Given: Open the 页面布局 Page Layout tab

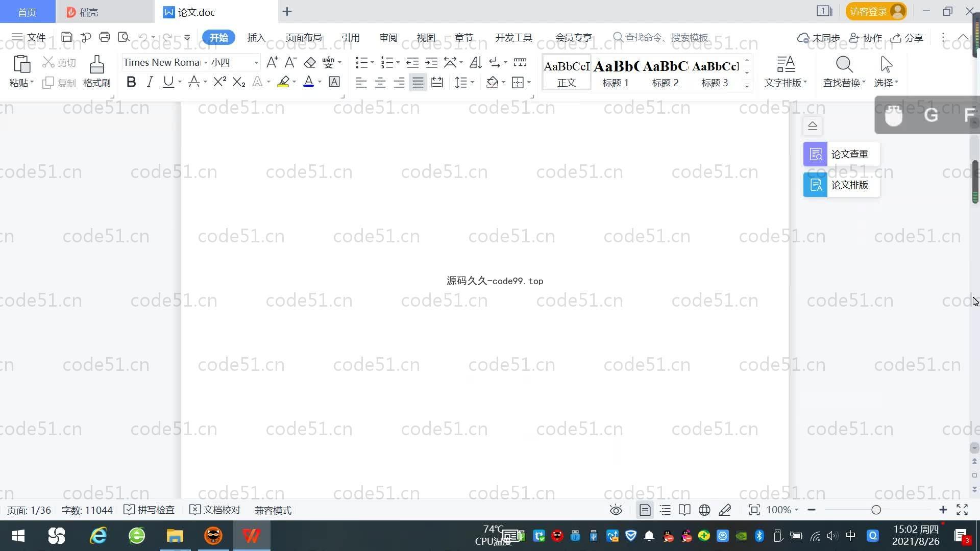Looking at the screenshot, I should pos(304,37).
